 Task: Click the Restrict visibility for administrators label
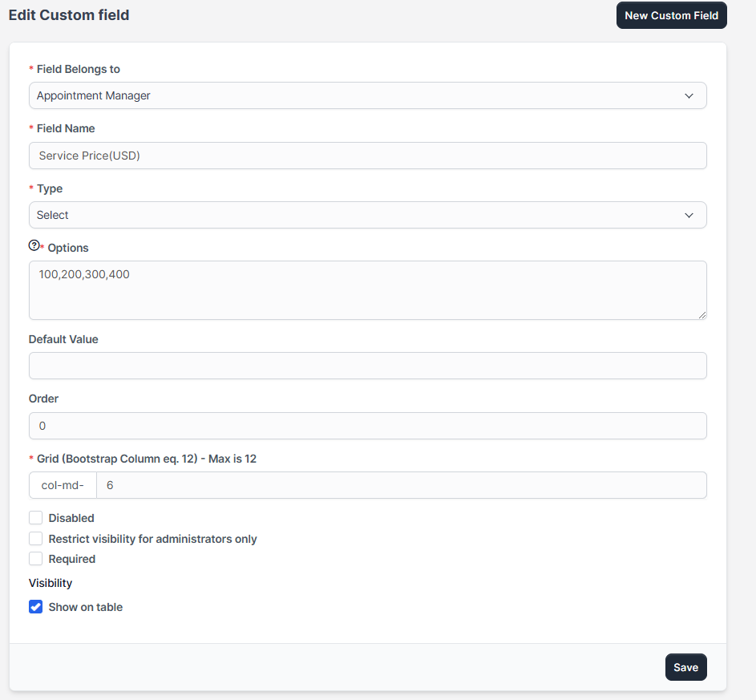coord(152,539)
